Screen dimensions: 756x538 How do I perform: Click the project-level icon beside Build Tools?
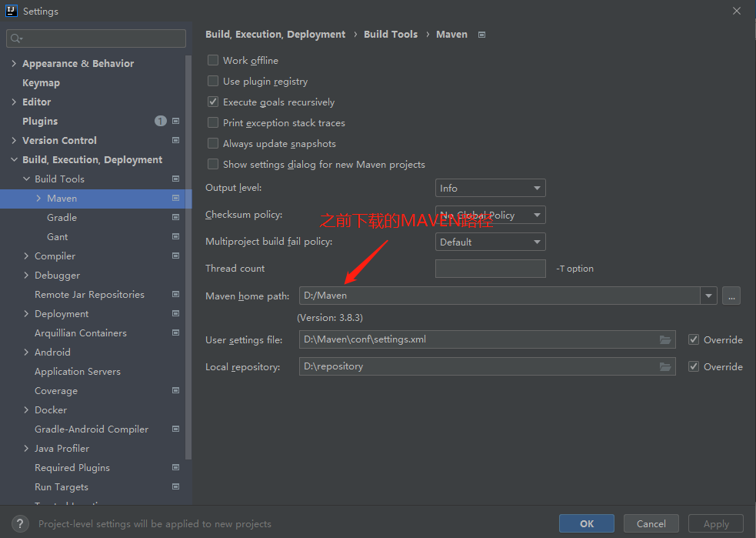click(176, 179)
